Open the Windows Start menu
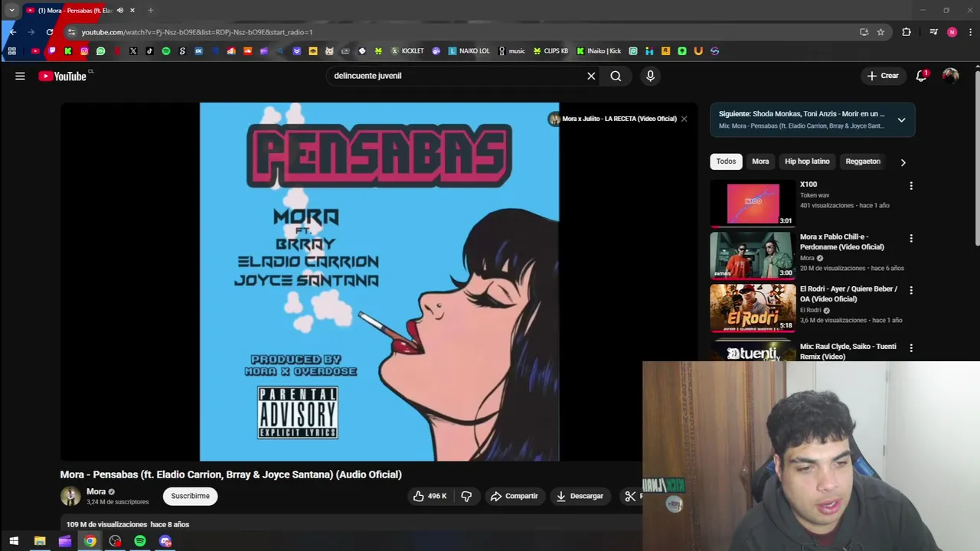 click(x=13, y=541)
